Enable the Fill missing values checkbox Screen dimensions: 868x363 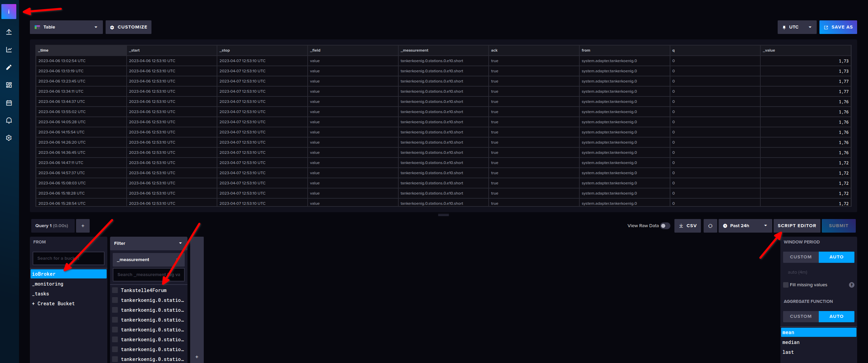pyautogui.click(x=786, y=285)
